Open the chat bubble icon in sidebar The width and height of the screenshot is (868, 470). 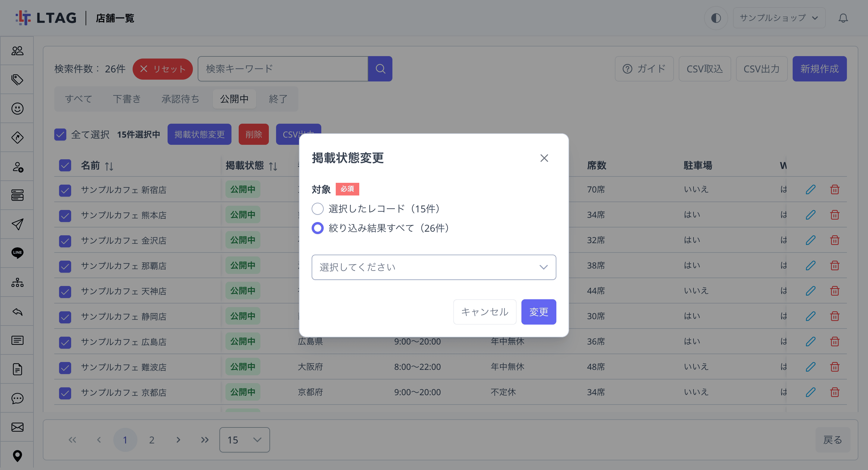(17, 398)
